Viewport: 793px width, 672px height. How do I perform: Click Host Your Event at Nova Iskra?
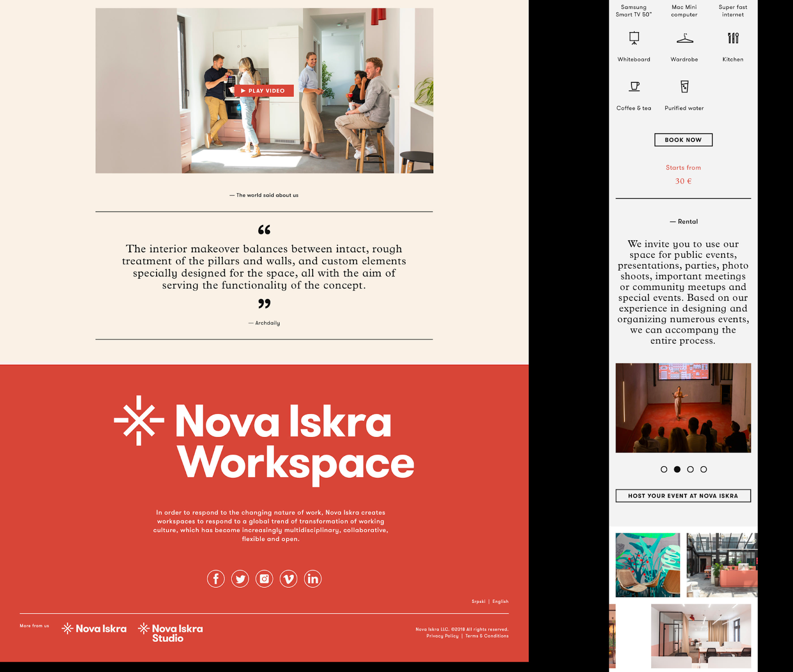(x=683, y=496)
